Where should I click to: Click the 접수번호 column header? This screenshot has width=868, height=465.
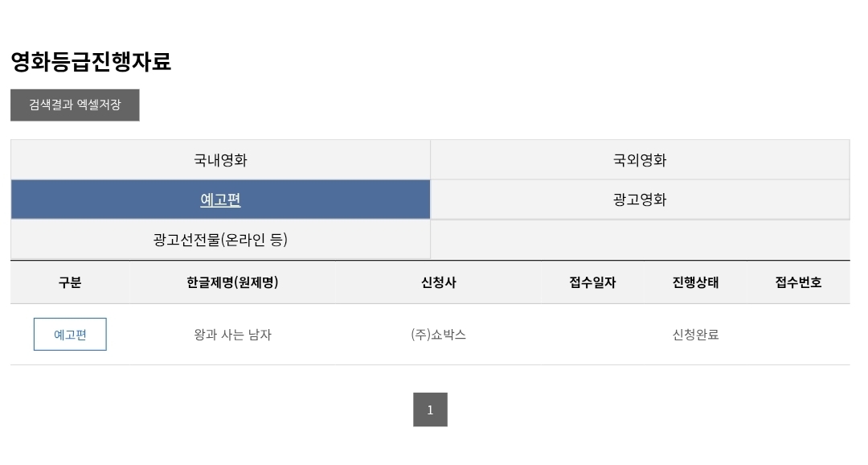(798, 282)
